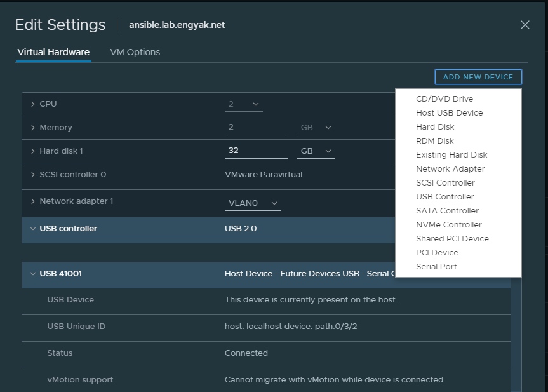Close the Edit Settings dialog
Viewport: 548px width, 392px height.
[525, 25]
